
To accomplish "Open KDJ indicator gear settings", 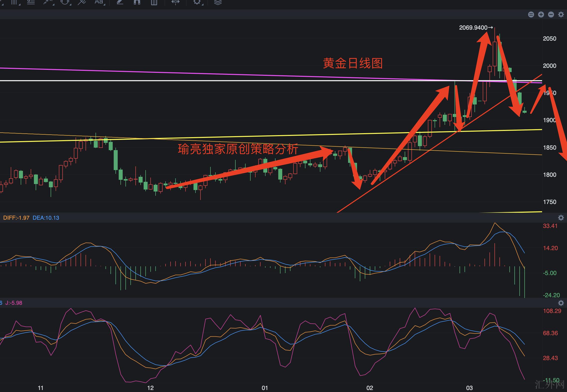I will tap(561, 303).
